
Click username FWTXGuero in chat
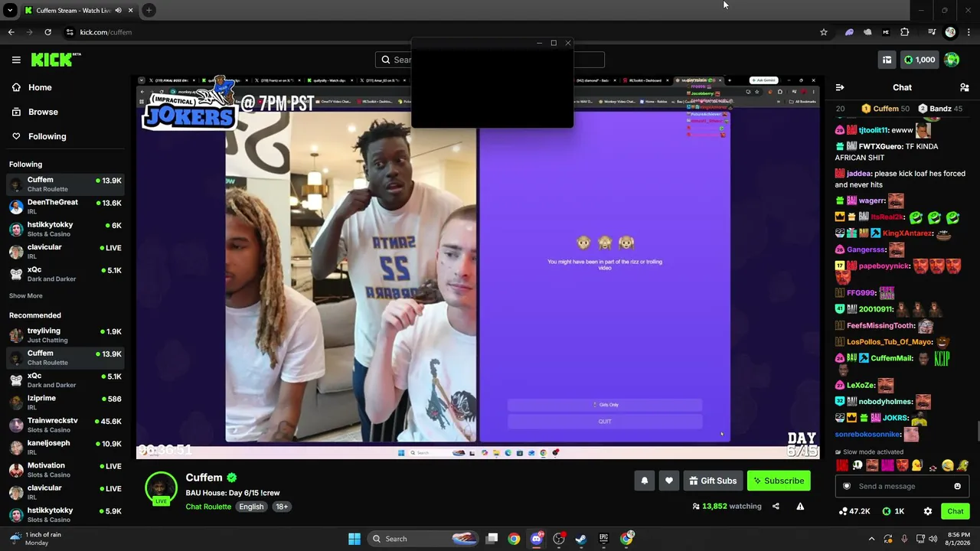(x=880, y=146)
